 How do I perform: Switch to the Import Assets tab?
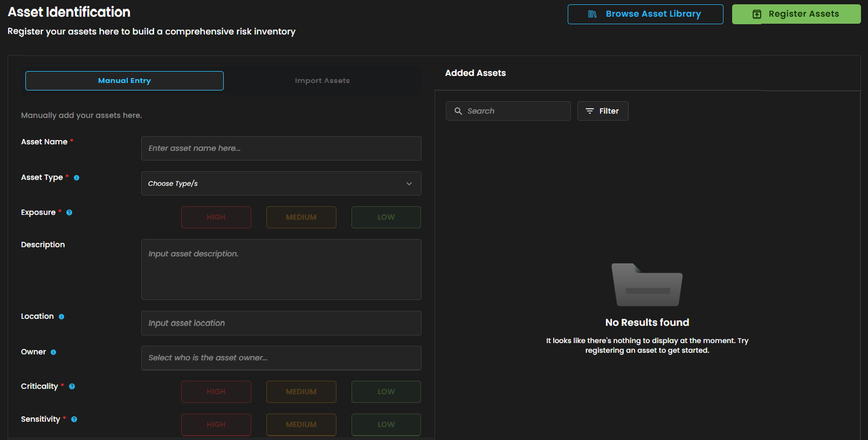tap(322, 81)
